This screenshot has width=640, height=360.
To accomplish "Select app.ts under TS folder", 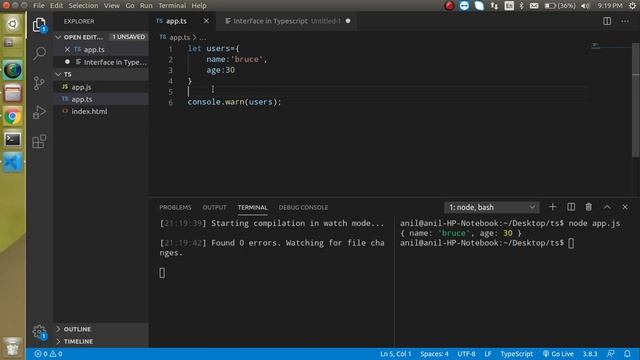I will 101,99.
